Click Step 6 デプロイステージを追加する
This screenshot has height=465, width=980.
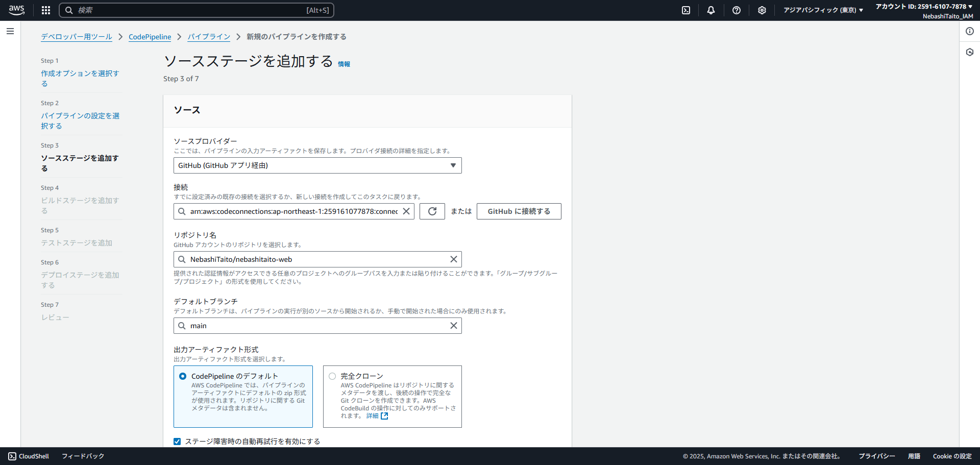click(x=80, y=280)
